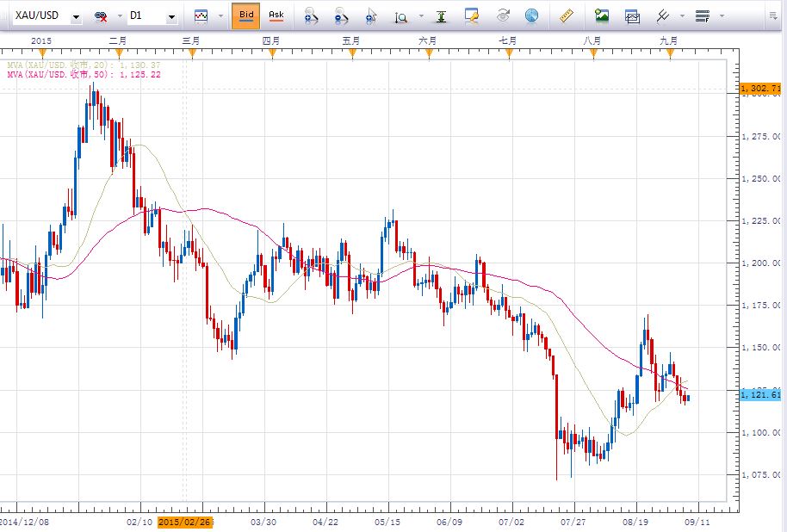The width and height of the screenshot is (787, 532).
Task: Open the pitchfork drawing tools dropdown
Action: [682, 16]
